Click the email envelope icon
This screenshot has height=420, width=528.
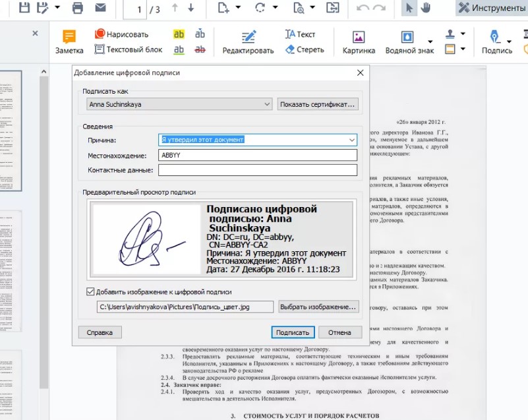100,9
